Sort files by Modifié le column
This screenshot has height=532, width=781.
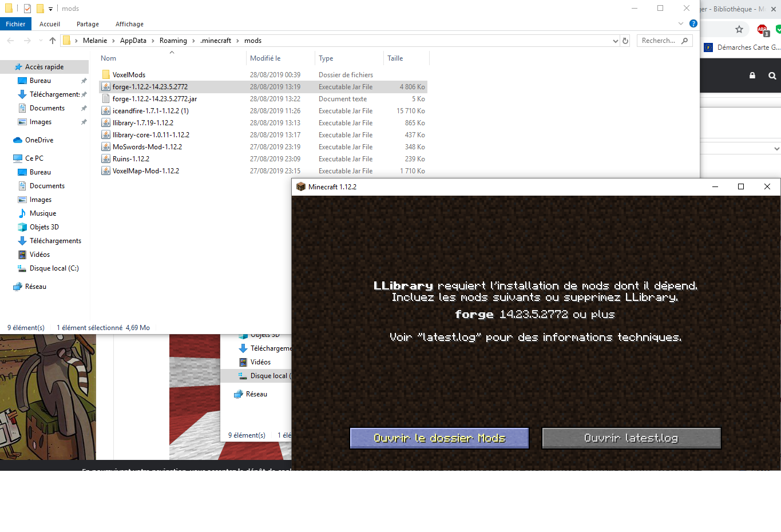point(265,58)
